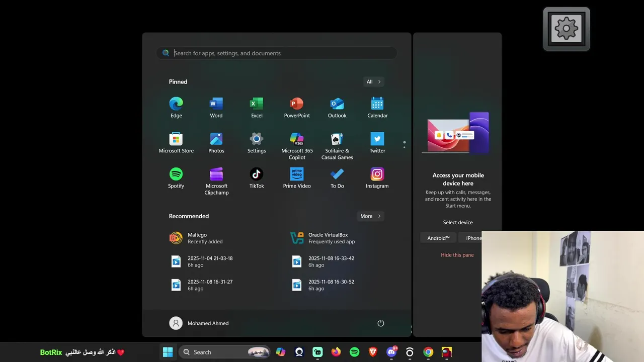Click the Windows Start button on the taskbar

[x=168, y=352]
